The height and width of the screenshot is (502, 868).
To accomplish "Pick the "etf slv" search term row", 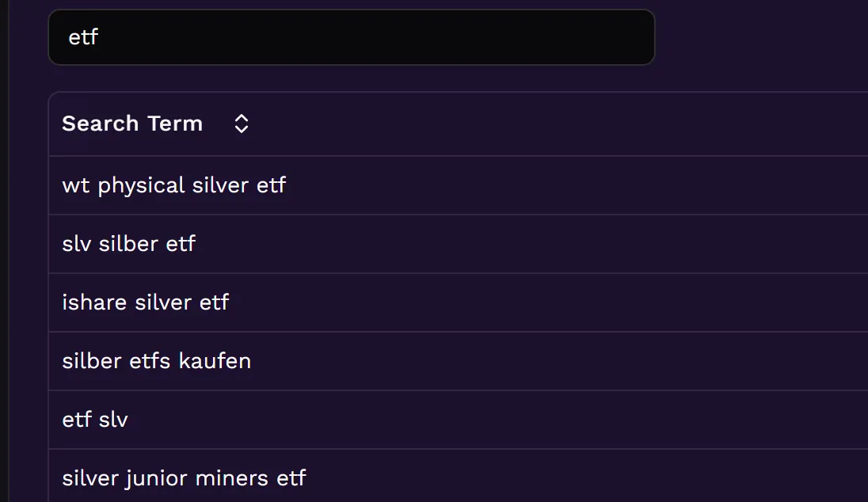I will click(x=95, y=420).
